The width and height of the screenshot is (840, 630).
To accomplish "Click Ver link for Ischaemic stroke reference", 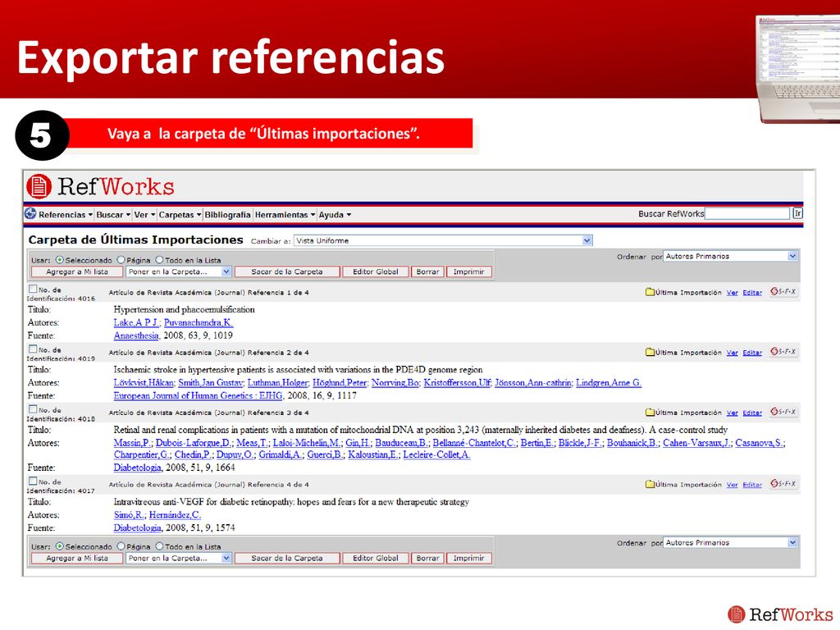I will [x=733, y=353].
